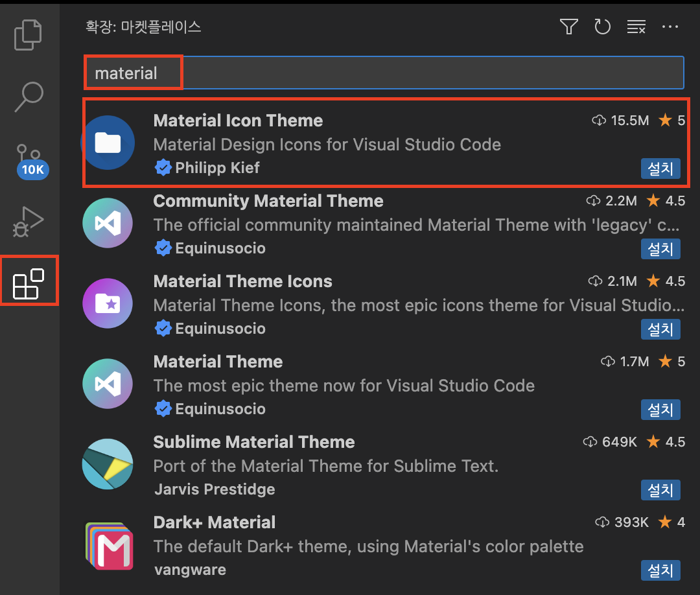Open Material Theme extension logo
This screenshot has width=700, height=595.
[108, 384]
